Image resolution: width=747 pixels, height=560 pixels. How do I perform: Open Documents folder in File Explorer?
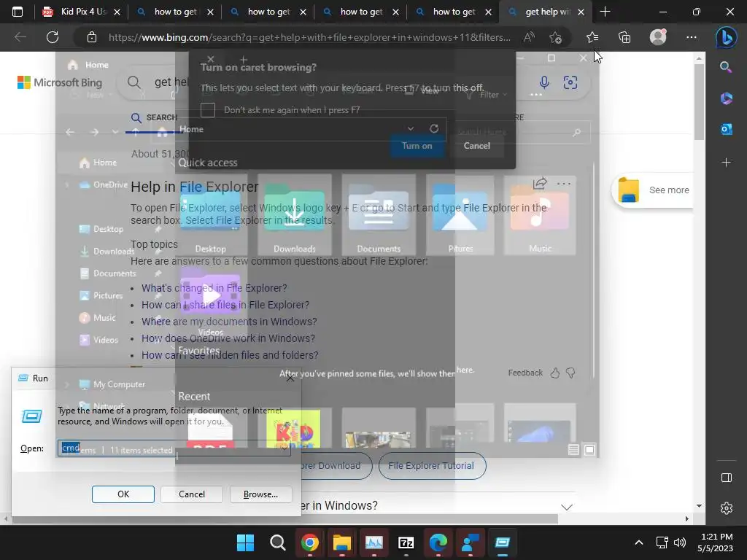pos(379,214)
